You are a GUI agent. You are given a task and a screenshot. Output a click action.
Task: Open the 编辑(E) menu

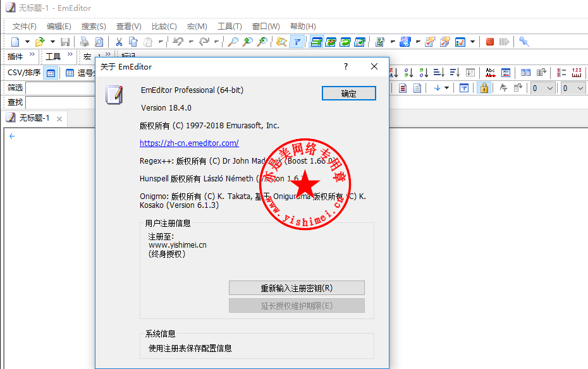pyautogui.click(x=59, y=27)
